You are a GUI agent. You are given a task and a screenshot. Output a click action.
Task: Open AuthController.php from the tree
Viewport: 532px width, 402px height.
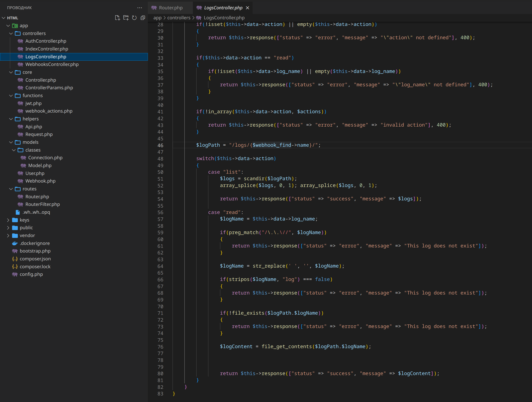pyautogui.click(x=46, y=41)
